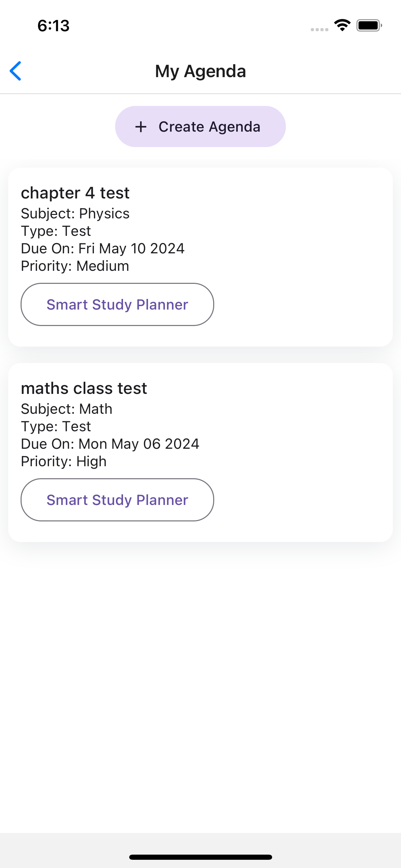401x868 pixels.
Task: Tap the My Agenda header title
Action: tap(200, 71)
